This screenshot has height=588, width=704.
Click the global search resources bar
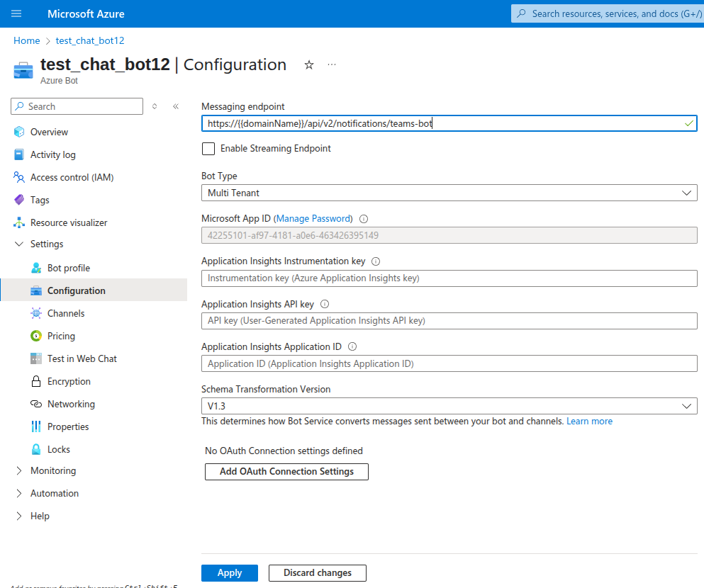(x=608, y=13)
